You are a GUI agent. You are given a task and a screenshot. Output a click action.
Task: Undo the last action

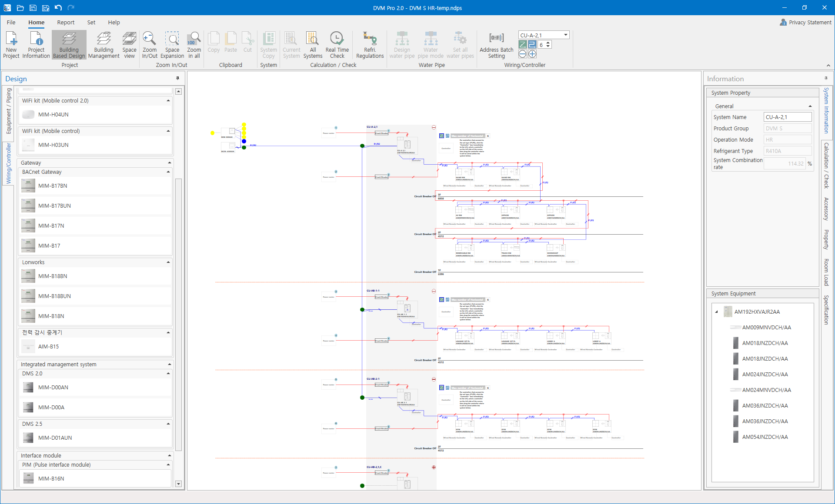click(x=58, y=8)
